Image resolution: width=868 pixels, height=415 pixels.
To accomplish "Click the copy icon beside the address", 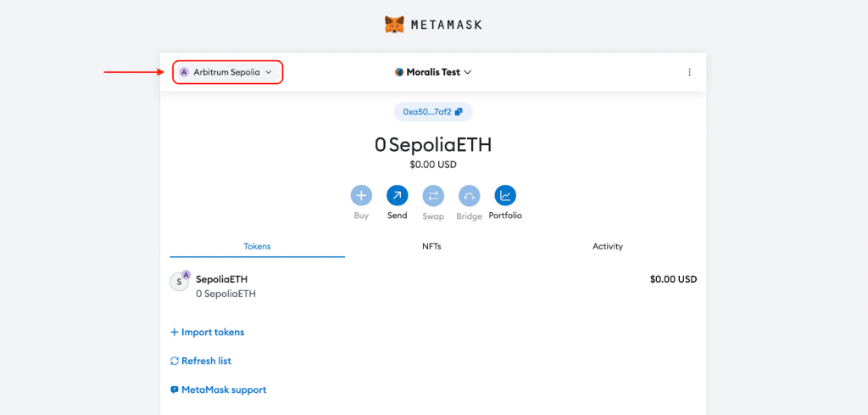I will 459,112.
